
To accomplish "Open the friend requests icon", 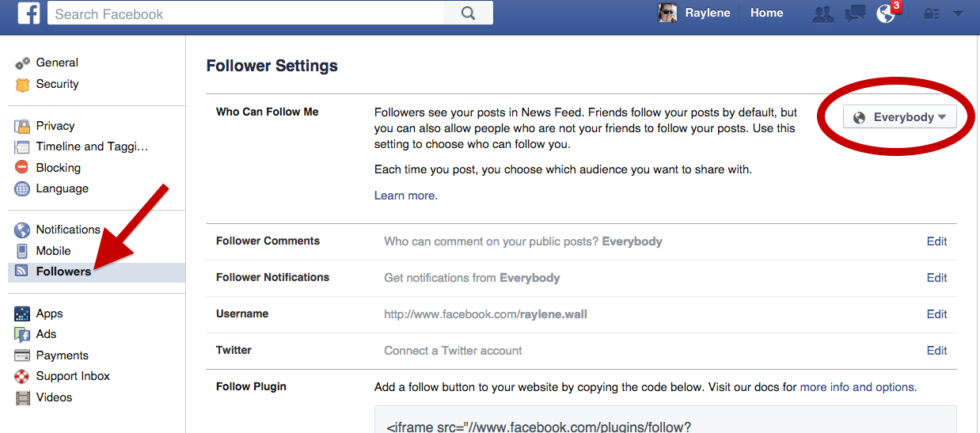I will [x=823, y=13].
